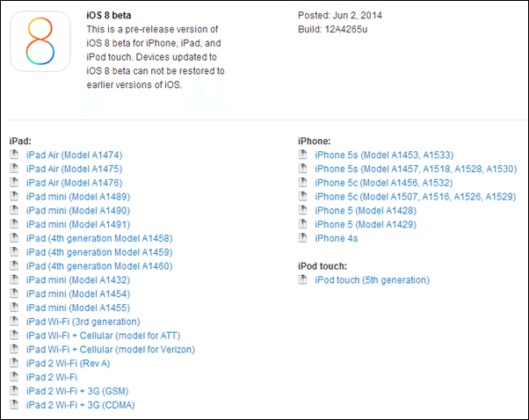Open iPad Air (Model A1475) download link
The image size is (529, 420).
click(74, 169)
